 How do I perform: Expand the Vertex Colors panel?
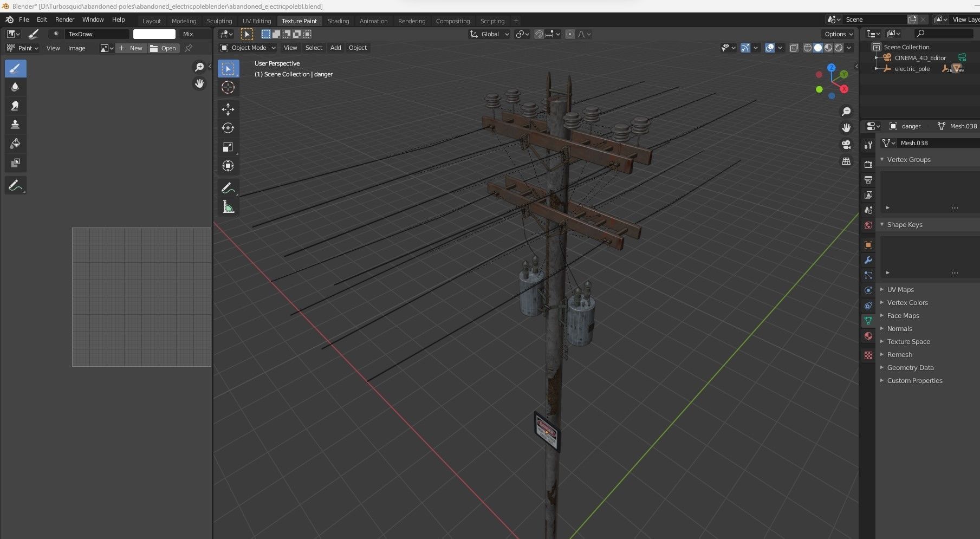click(x=882, y=303)
